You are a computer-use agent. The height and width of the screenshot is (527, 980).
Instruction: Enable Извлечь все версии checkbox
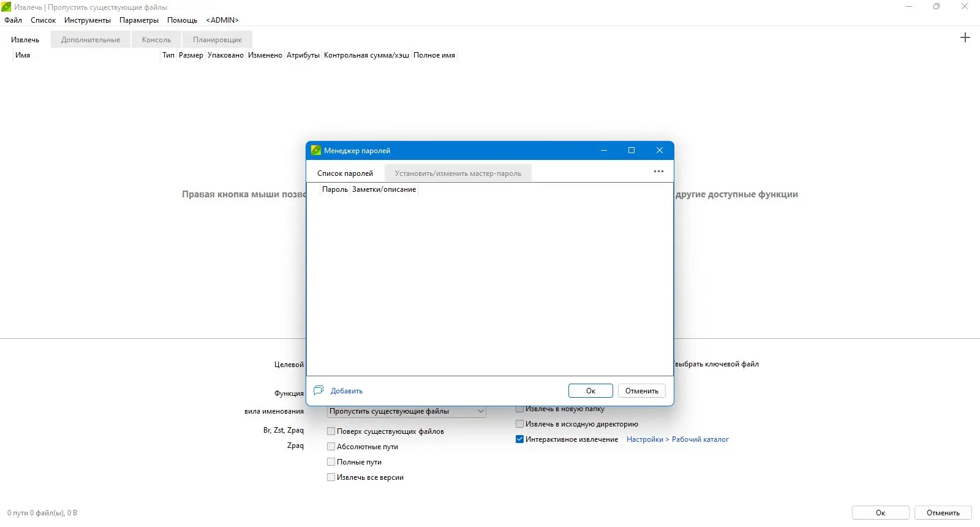point(331,477)
